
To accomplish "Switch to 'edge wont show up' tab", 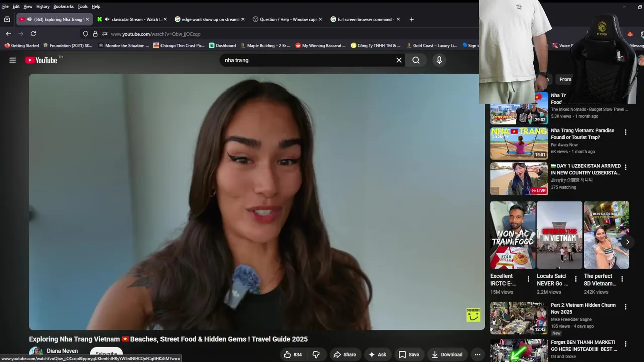I will pyautogui.click(x=210, y=19).
